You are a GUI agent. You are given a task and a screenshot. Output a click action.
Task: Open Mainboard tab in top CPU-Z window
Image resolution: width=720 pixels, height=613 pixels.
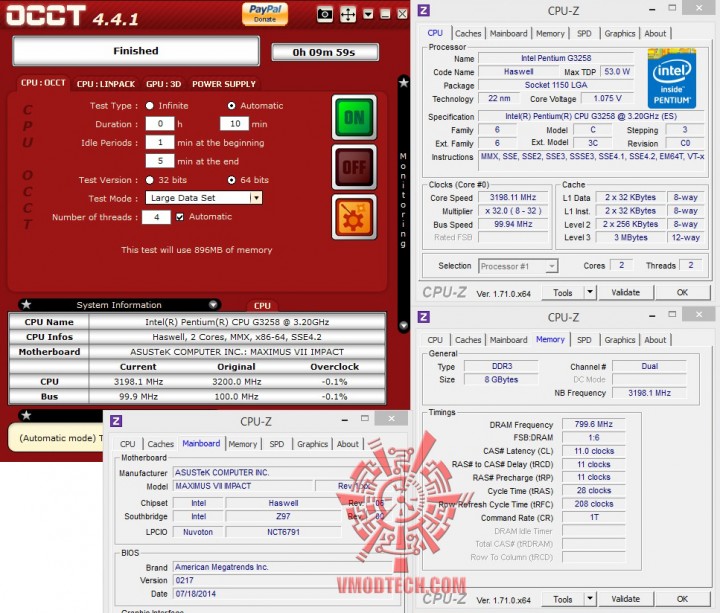508,34
